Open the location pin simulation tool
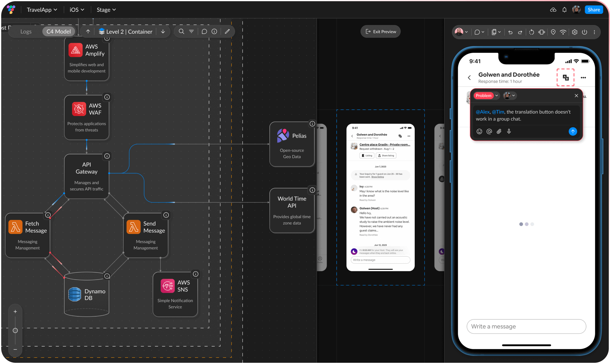 (x=553, y=32)
